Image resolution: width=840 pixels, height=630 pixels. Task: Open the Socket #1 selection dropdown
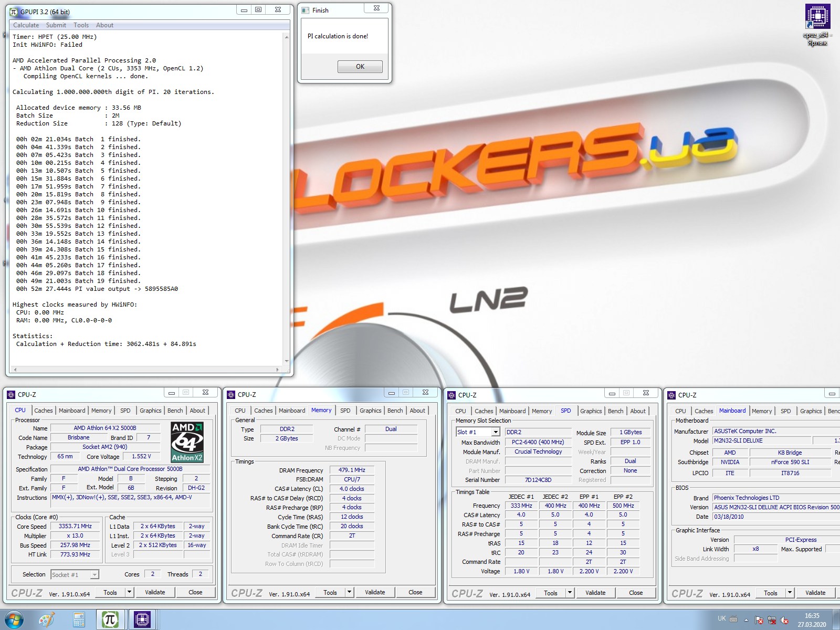94,575
